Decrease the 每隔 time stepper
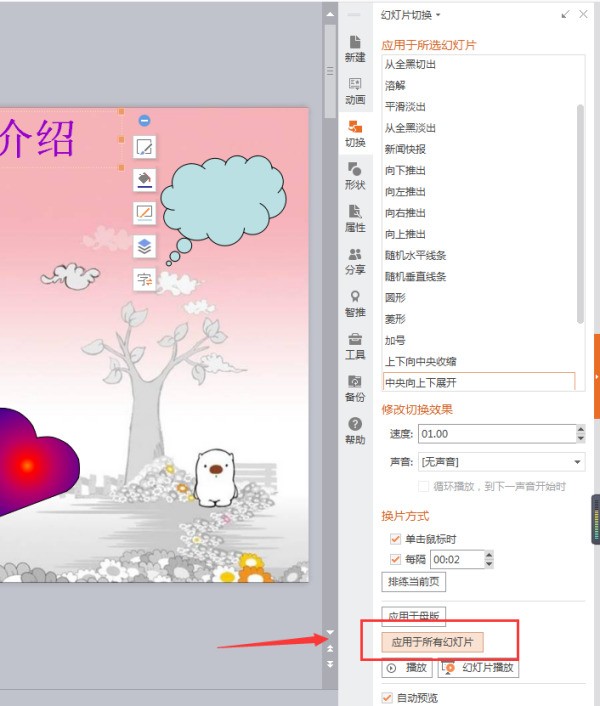The height and width of the screenshot is (706, 600). click(x=489, y=564)
